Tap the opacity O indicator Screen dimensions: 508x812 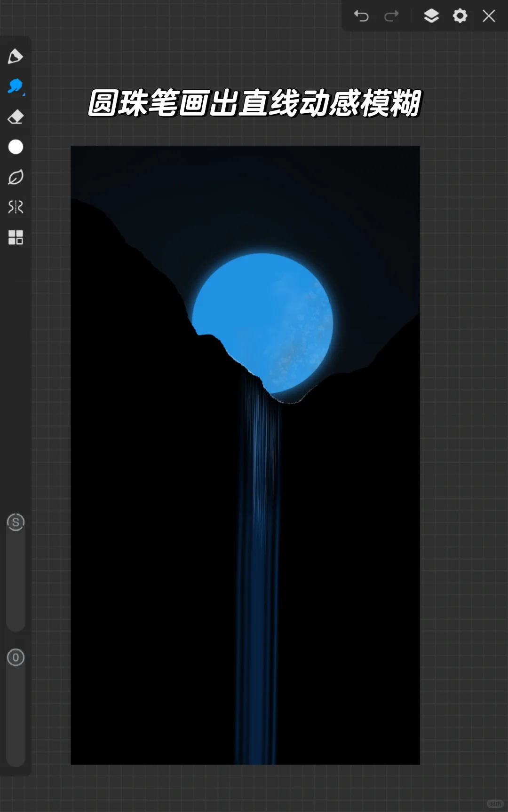tap(16, 657)
